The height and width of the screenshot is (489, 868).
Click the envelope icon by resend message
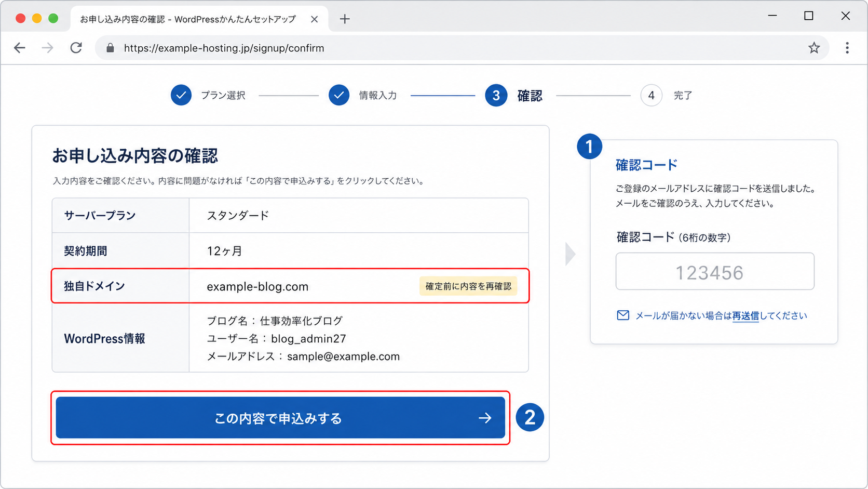click(623, 315)
